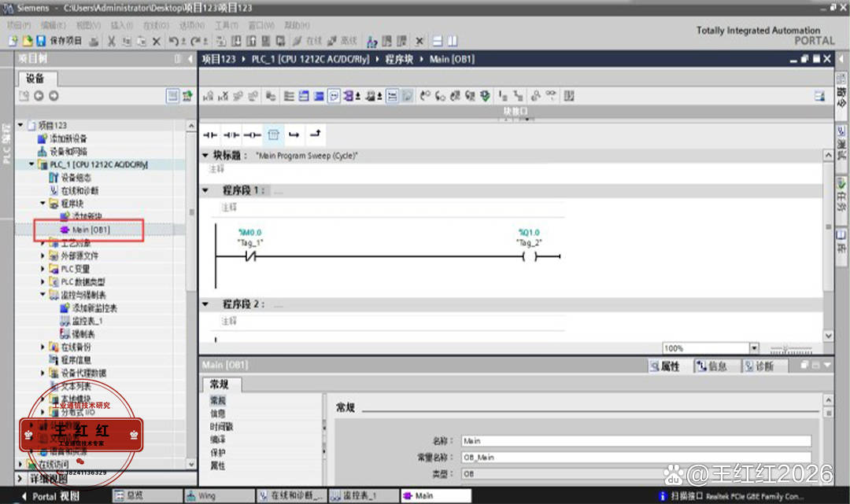This screenshot has width=850, height=504.
Task: Click split editor space vertically icon
Action: tap(453, 41)
